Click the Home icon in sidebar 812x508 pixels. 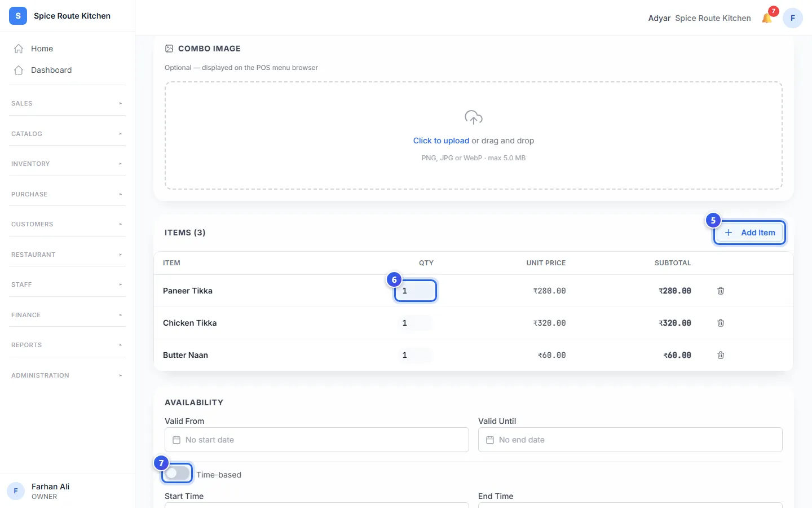pos(19,49)
